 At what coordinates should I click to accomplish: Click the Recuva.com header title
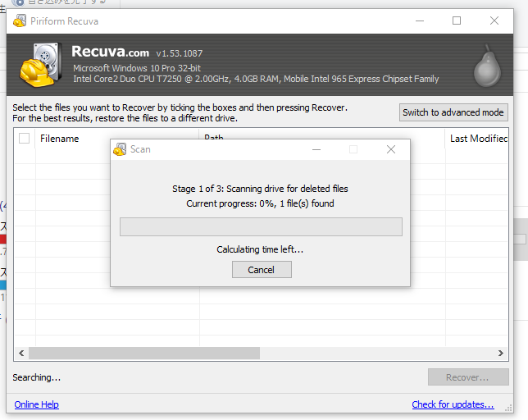pyautogui.click(x=111, y=52)
